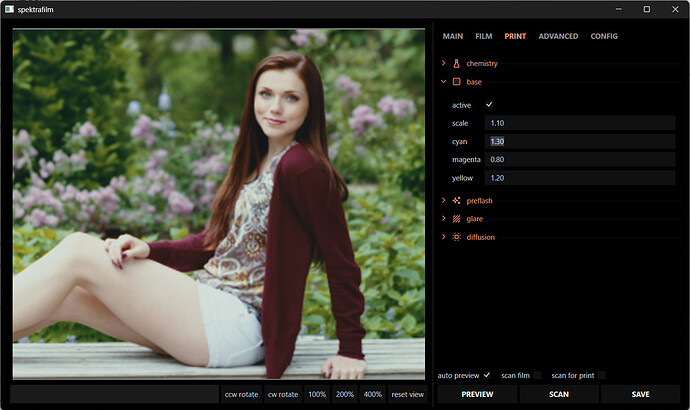Click the glare hatched icon
The height and width of the screenshot is (410, 690).
tap(456, 219)
